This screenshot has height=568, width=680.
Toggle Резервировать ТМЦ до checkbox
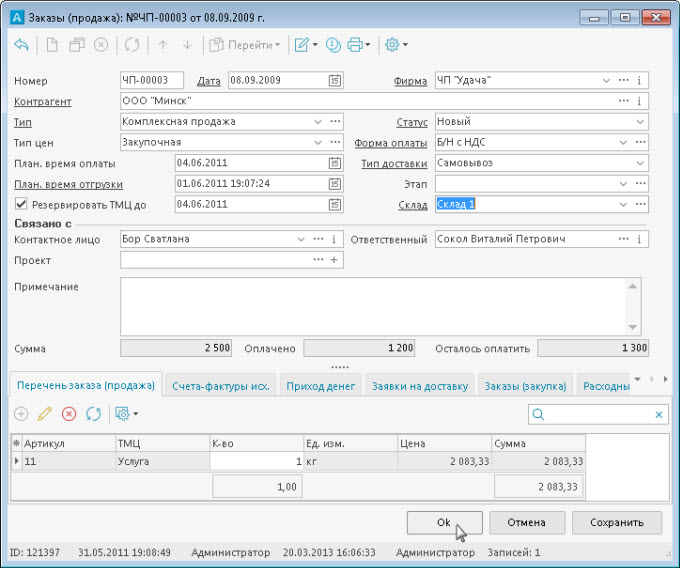[x=22, y=204]
